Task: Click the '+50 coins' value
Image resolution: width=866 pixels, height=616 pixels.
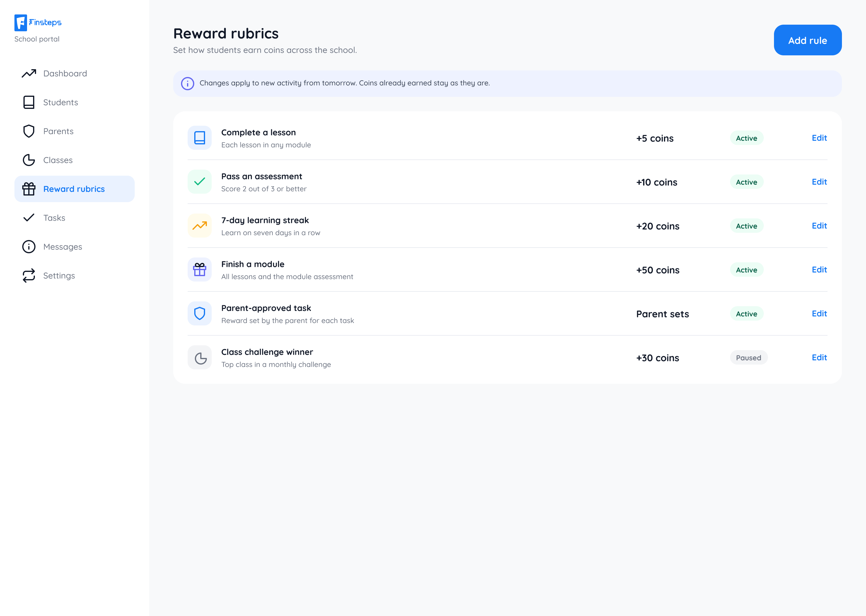Action: click(x=657, y=270)
